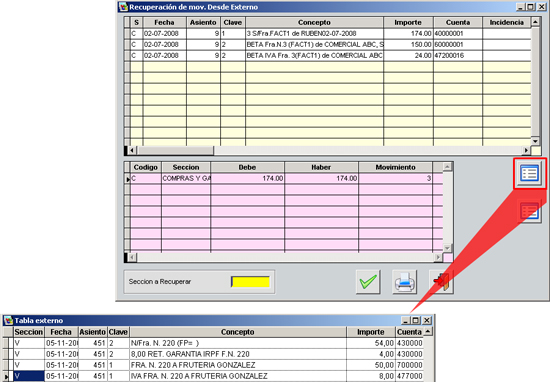Image resolution: width=550 pixels, height=382 pixels.
Task: Click the Tabla externo window title icon
Action: [8, 320]
